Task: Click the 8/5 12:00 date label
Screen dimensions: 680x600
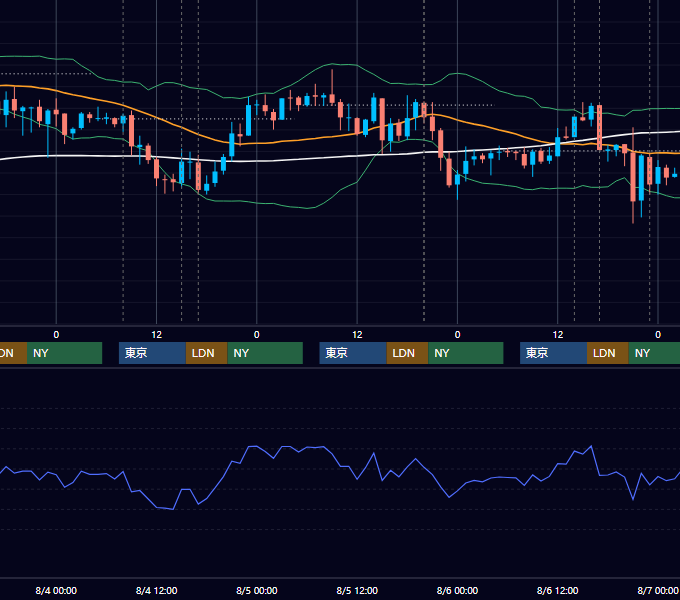Action: (x=357, y=590)
